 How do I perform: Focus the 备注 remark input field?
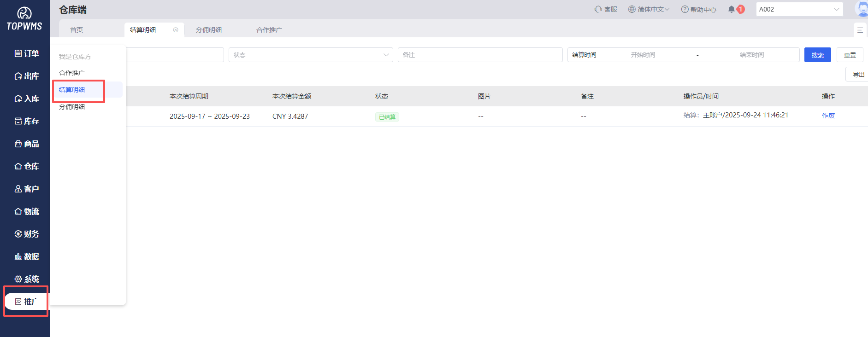[x=480, y=55]
